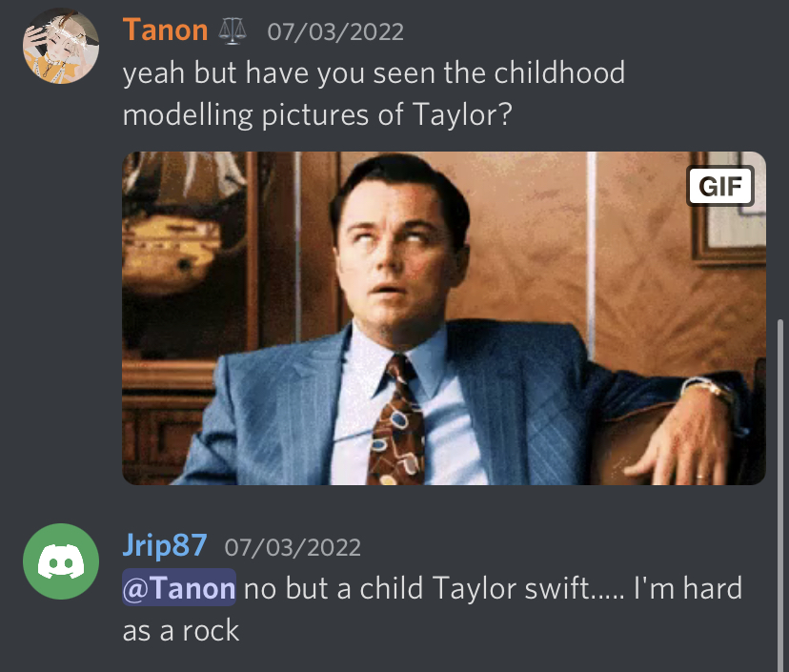Click the first line of Jrip87's reply text
Screen dimensions: 789x672
433,587
